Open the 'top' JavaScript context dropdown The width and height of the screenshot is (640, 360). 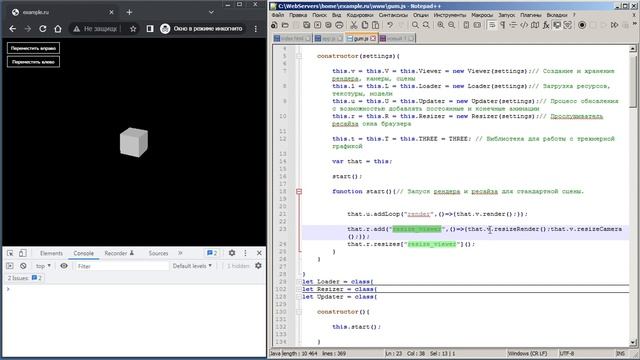coord(43,266)
